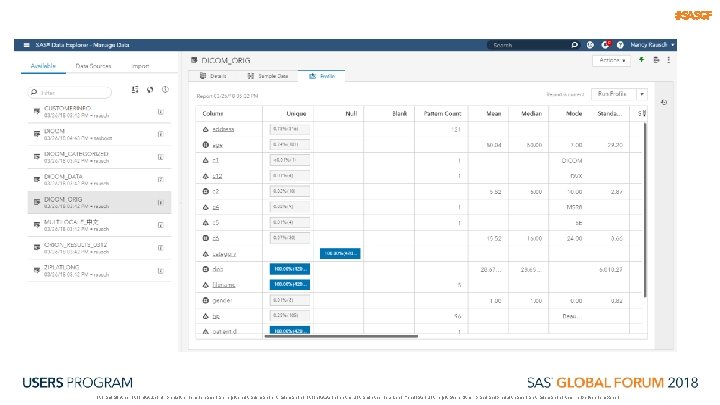The width and height of the screenshot is (720, 405).
Task: Click the blue unique bar for firstname
Action: click(x=290, y=285)
